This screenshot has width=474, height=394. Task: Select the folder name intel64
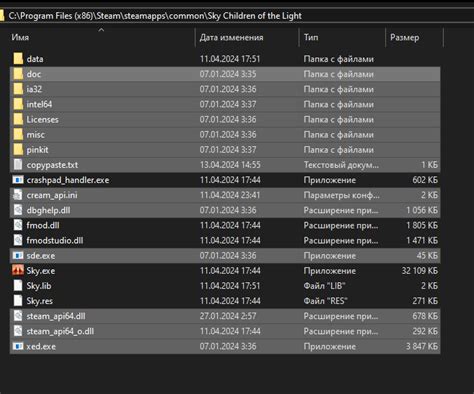coord(39,104)
